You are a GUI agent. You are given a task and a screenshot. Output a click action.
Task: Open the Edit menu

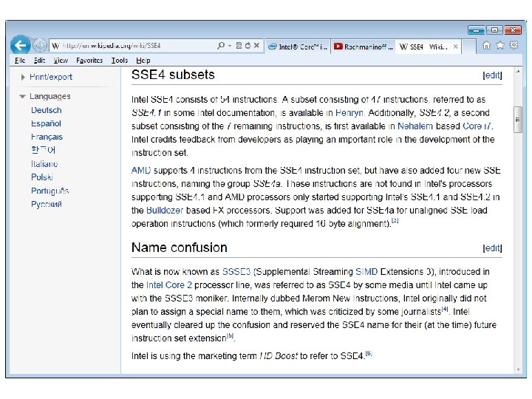tap(39, 61)
